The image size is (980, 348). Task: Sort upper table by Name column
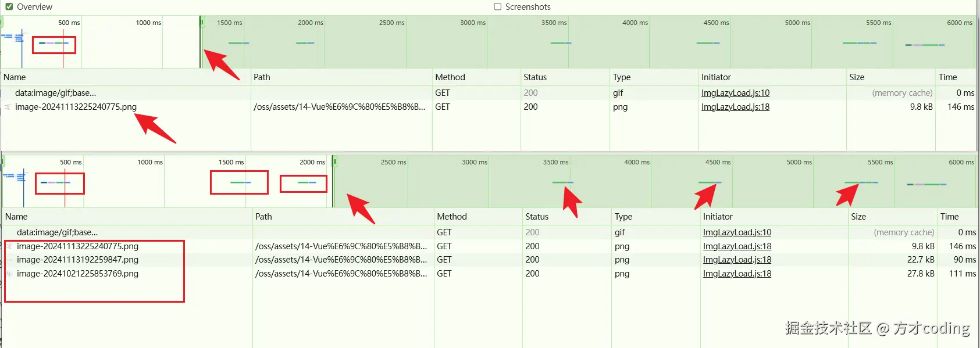(x=15, y=77)
